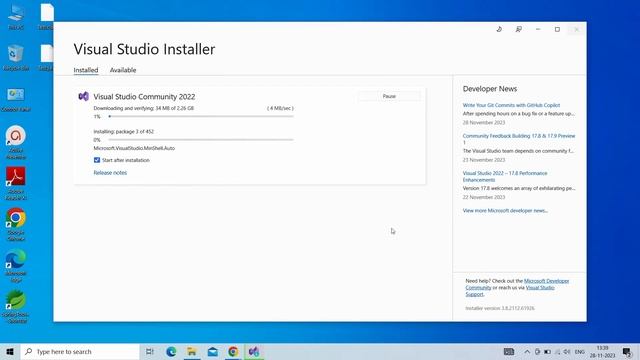Select the Developer News heading
640x360 pixels.
pos(490,89)
